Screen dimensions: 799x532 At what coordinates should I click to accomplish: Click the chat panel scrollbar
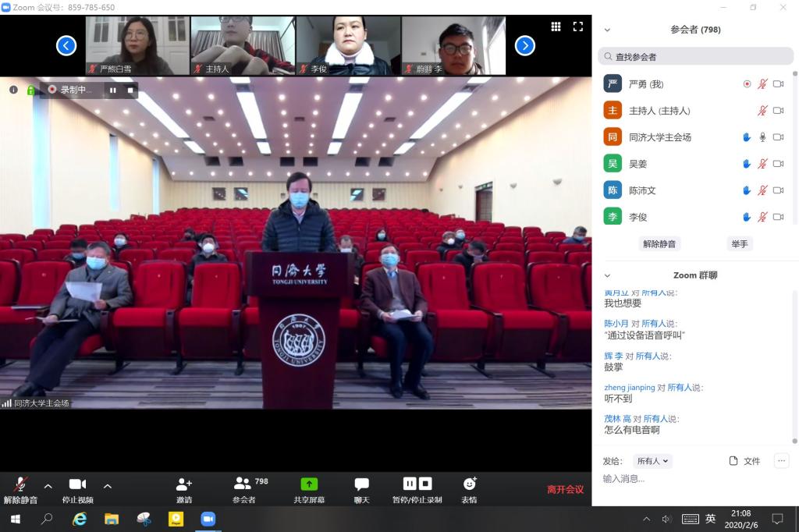794,367
